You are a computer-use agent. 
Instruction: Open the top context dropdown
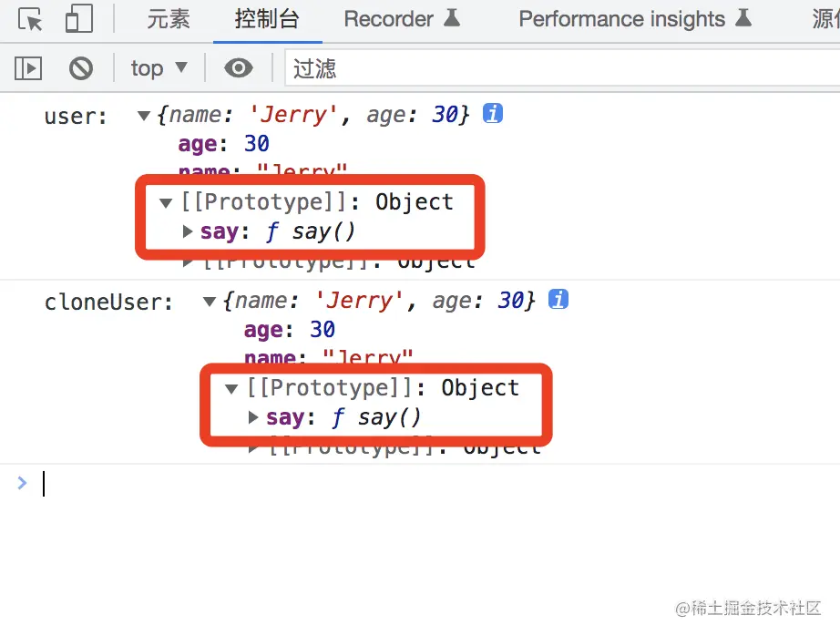tap(159, 68)
